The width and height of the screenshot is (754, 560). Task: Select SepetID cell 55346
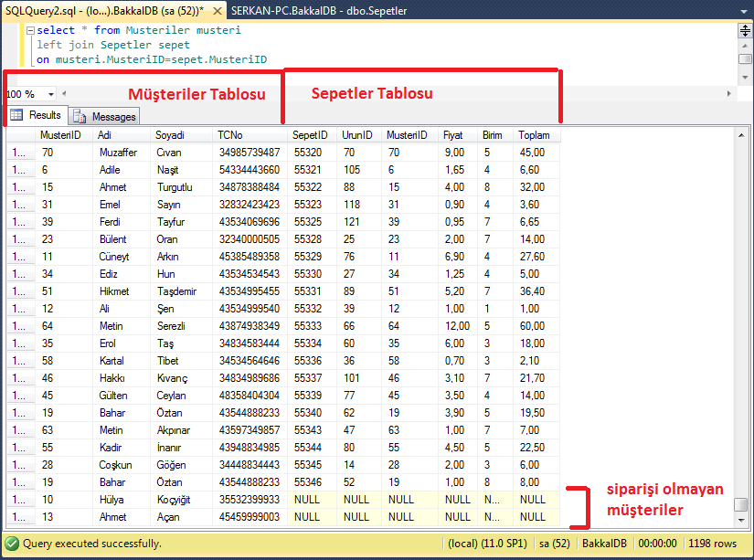[312, 482]
